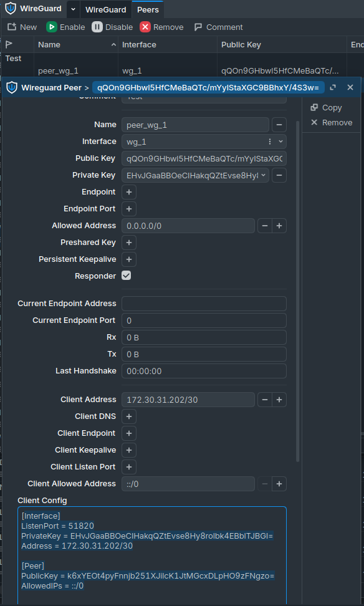Add an Endpoint with its plus button

click(x=129, y=192)
